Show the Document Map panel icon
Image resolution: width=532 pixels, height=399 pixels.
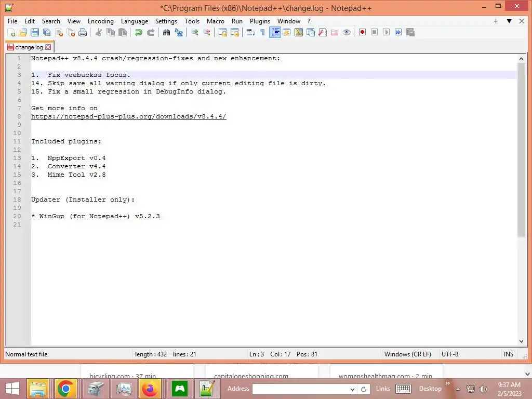pyautogui.click(x=299, y=32)
